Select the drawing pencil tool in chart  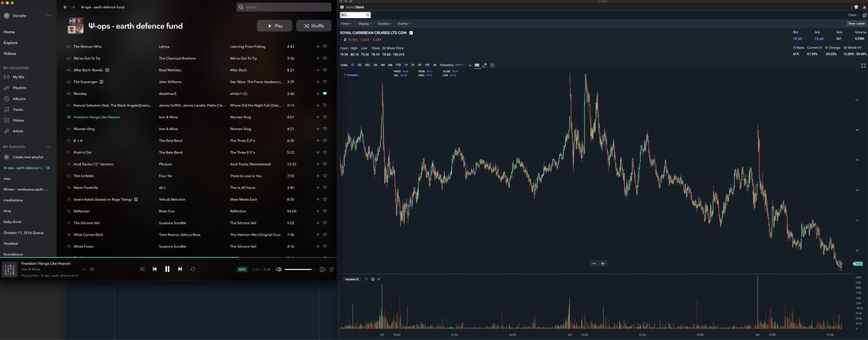click(485, 65)
